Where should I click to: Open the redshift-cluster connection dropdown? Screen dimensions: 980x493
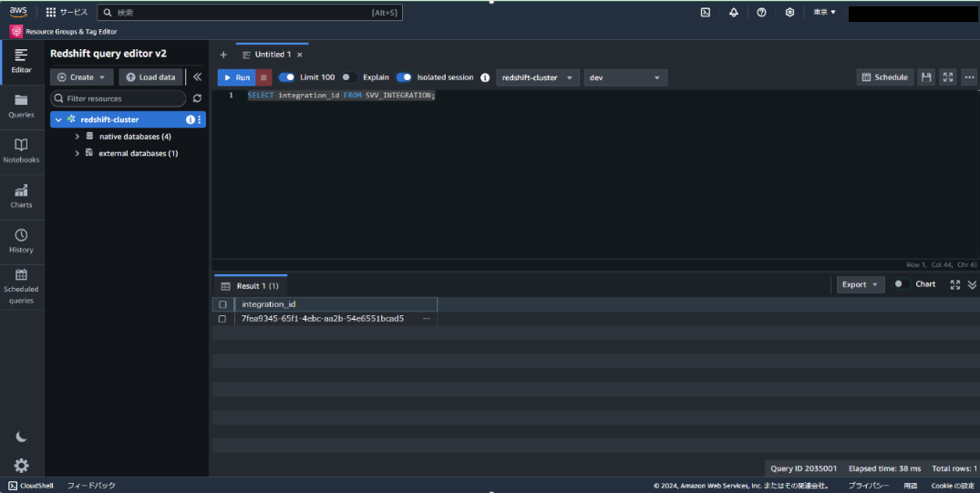(x=538, y=77)
